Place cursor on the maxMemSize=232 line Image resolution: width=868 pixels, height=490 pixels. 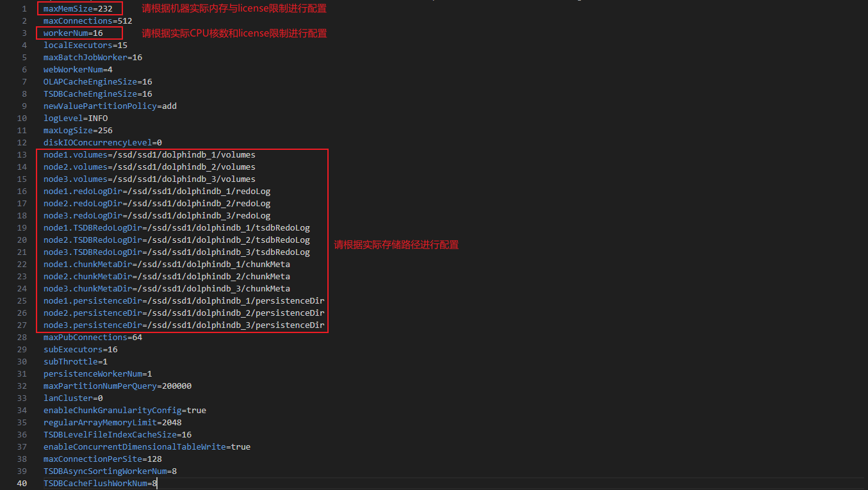[x=78, y=9]
